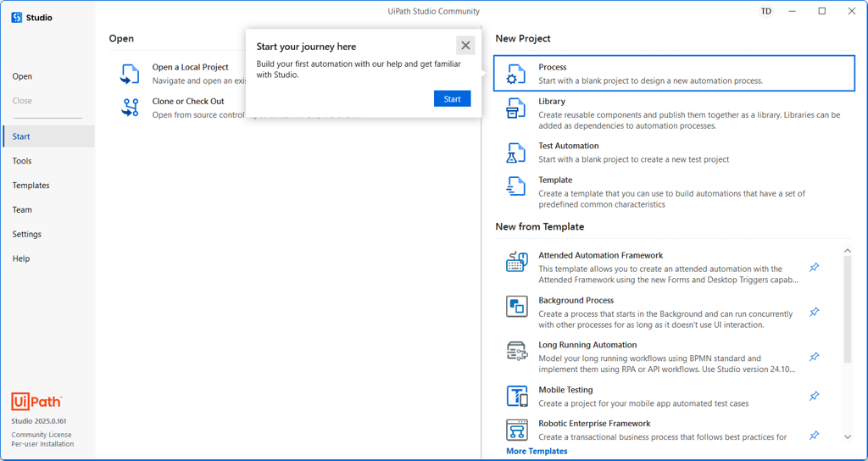Viewport: 868px width, 461px height.
Task: Maximize the UiPath Studio window
Action: coord(822,11)
